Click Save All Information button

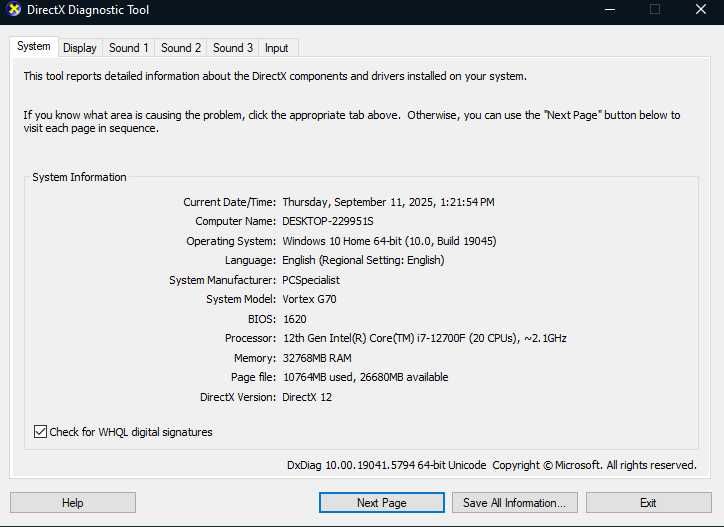pos(515,503)
